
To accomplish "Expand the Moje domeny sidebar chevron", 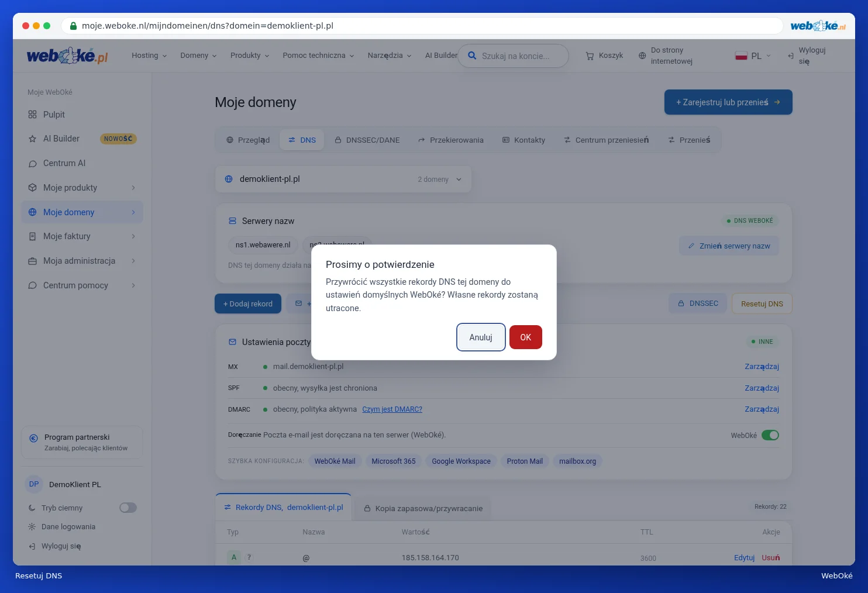I will point(133,212).
